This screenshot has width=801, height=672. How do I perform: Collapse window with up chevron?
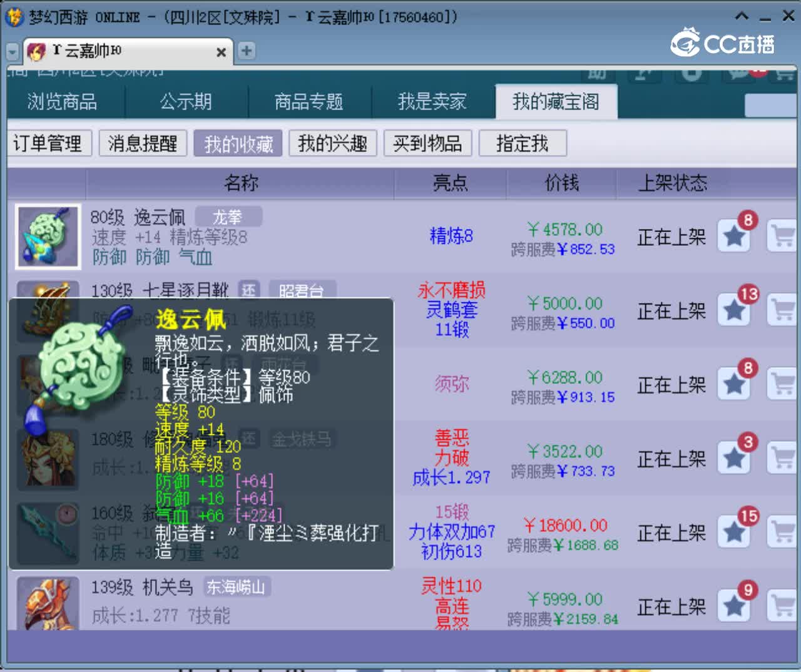coord(742,16)
